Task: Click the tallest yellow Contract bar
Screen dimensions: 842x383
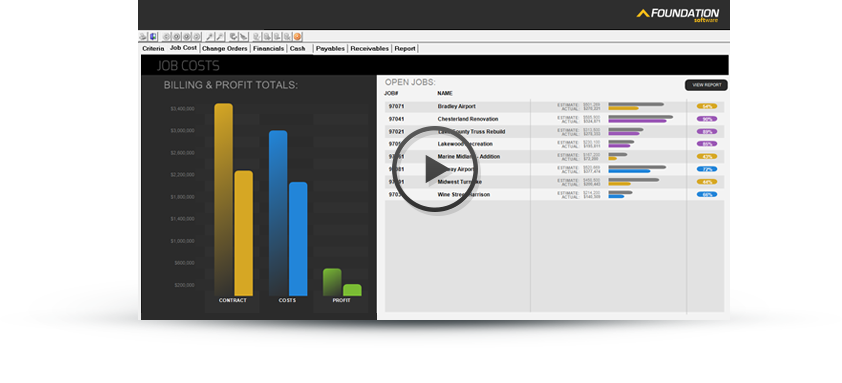Action: (223, 199)
